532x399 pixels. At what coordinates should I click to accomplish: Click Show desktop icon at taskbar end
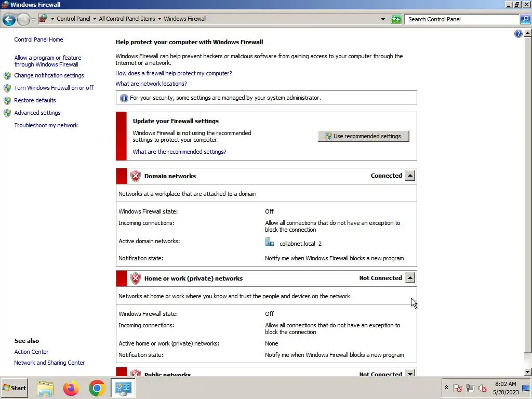527,388
